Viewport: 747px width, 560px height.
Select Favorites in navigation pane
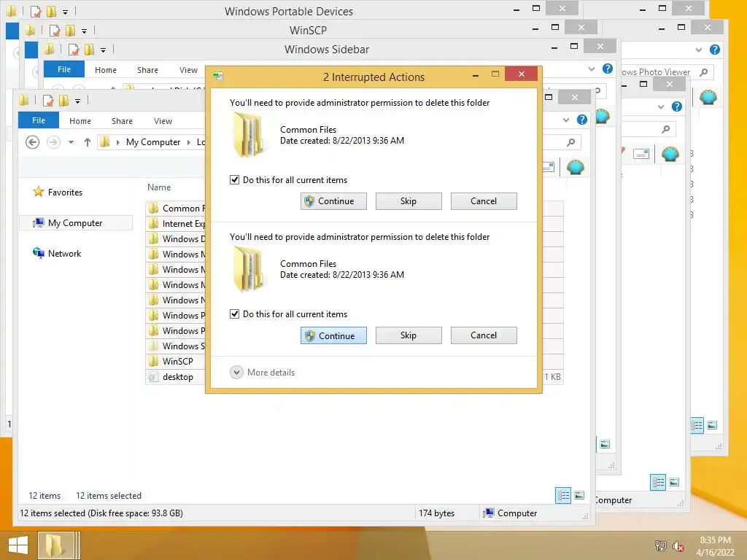tap(65, 192)
